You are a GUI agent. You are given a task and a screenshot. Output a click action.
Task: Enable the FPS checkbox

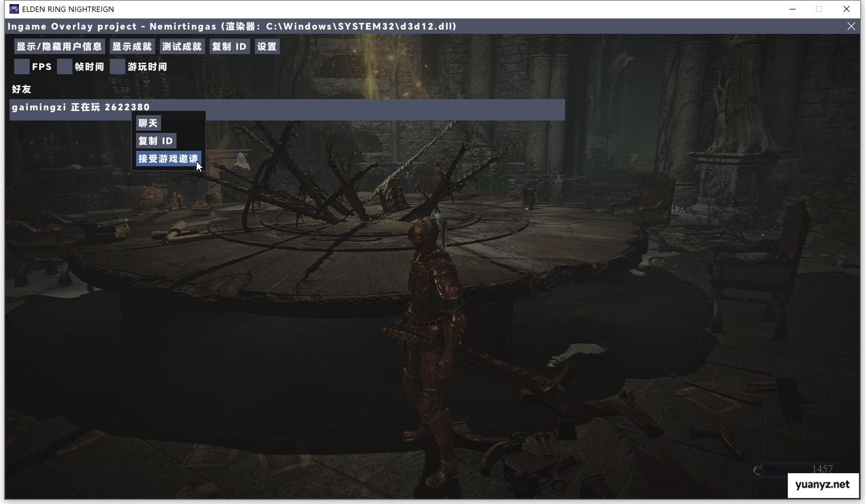pyautogui.click(x=22, y=66)
